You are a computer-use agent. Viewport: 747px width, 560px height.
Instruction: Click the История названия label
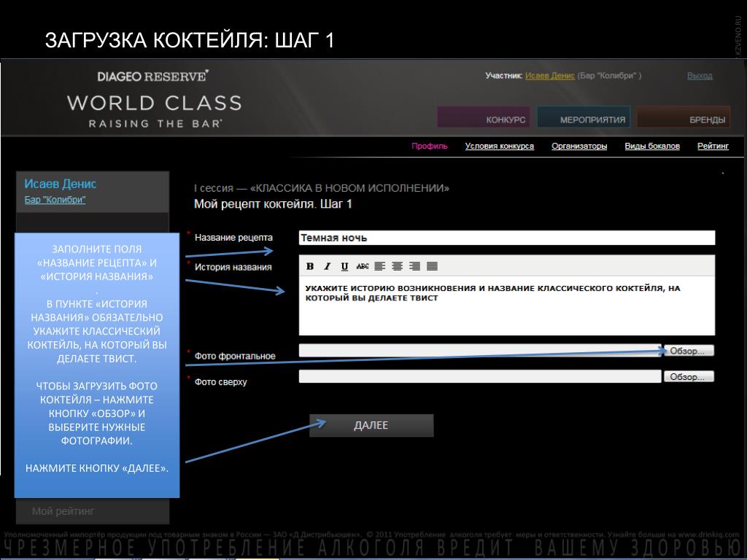click(233, 267)
